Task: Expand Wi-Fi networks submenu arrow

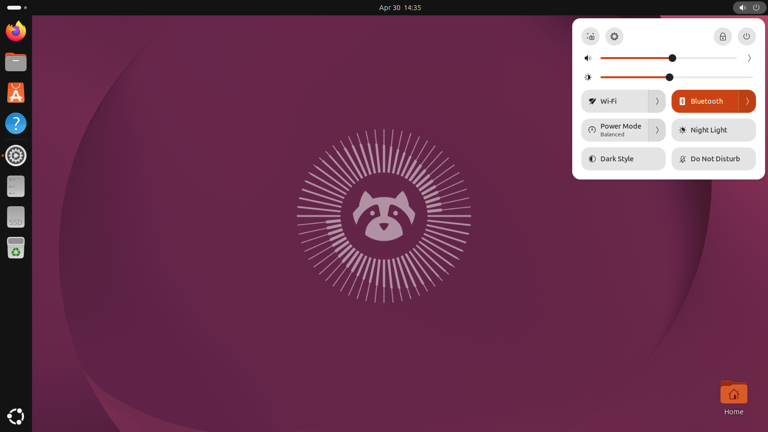Action: [x=657, y=101]
